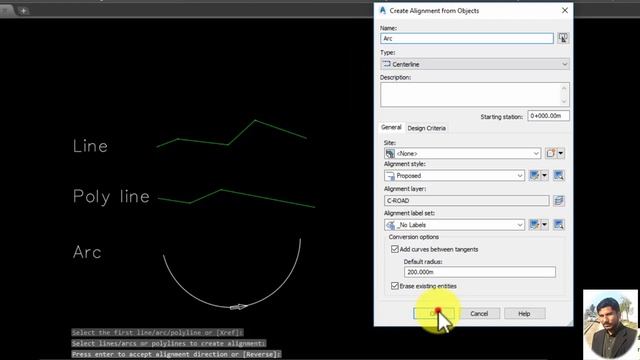The width and height of the screenshot is (640, 360).
Task: Switch to the General tab
Action: (391, 127)
